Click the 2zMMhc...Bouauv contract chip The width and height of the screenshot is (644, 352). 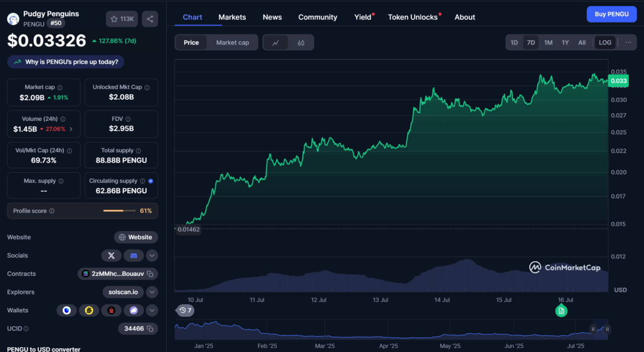click(118, 274)
